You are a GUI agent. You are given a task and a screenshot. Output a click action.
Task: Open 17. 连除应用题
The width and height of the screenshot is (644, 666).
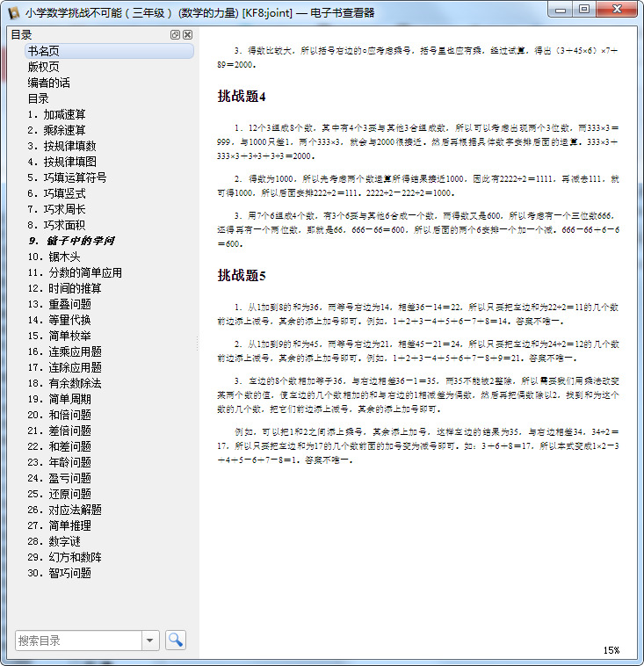pos(64,367)
